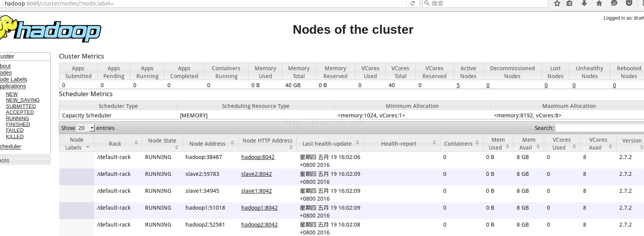
Task: Open the Unhealthy Nodes count link
Action: pos(574,85)
